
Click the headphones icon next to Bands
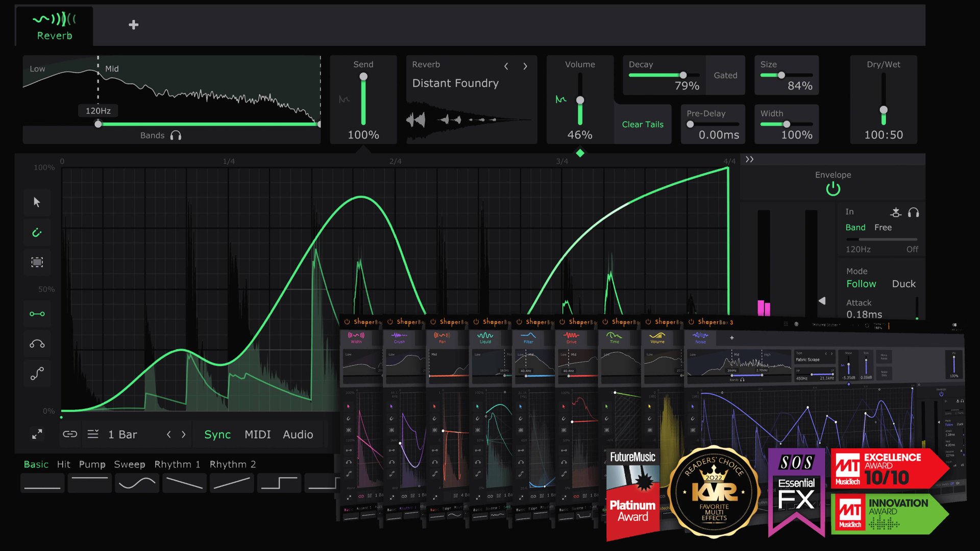(x=177, y=135)
